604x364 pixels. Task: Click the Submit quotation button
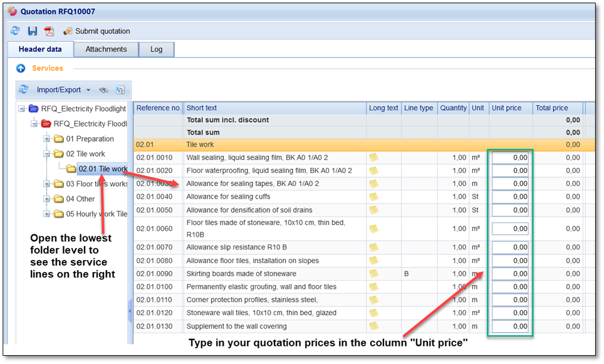(97, 31)
